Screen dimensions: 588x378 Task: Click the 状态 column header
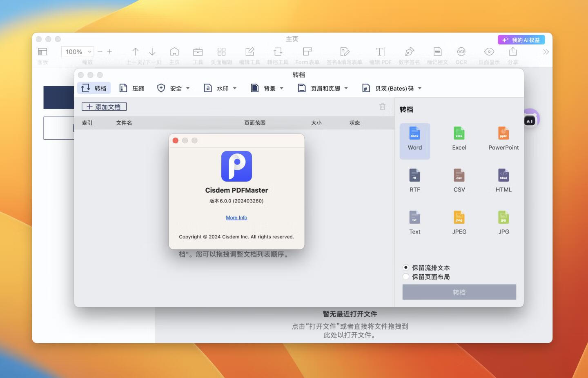point(354,123)
